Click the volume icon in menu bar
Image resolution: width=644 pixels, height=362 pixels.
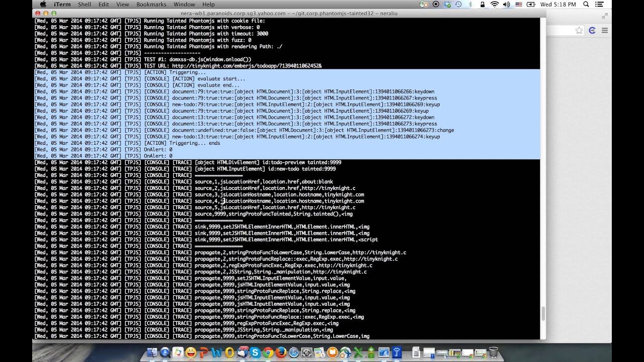506,4
